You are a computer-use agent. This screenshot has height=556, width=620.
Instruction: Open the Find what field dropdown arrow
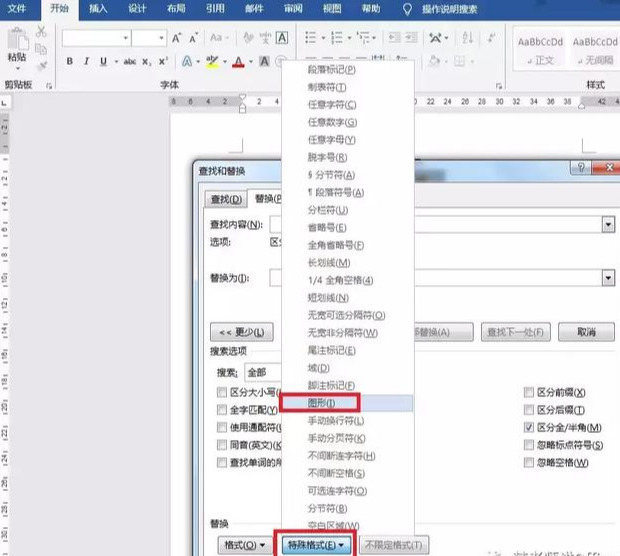coord(608,225)
